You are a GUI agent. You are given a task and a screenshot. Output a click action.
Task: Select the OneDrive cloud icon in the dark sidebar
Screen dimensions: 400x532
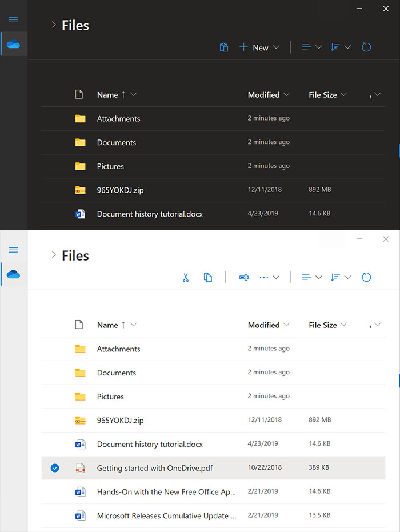[x=13, y=44]
